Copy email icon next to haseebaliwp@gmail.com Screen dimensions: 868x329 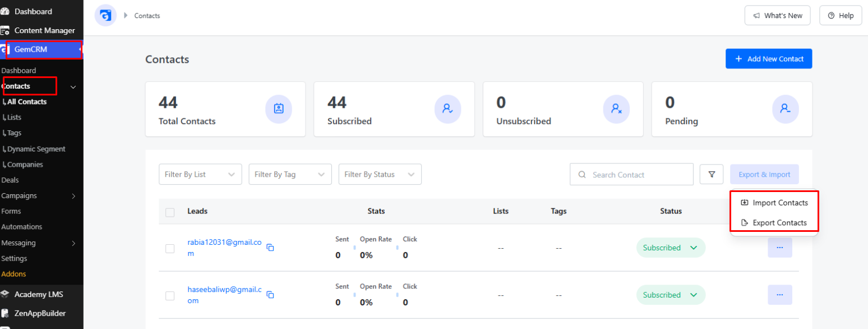pyautogui.click(x=270, y=295)
